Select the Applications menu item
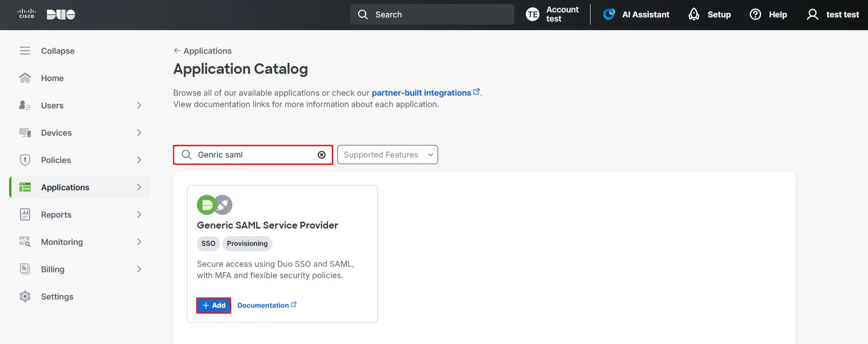Screen dimensions: 868x344 80,187
